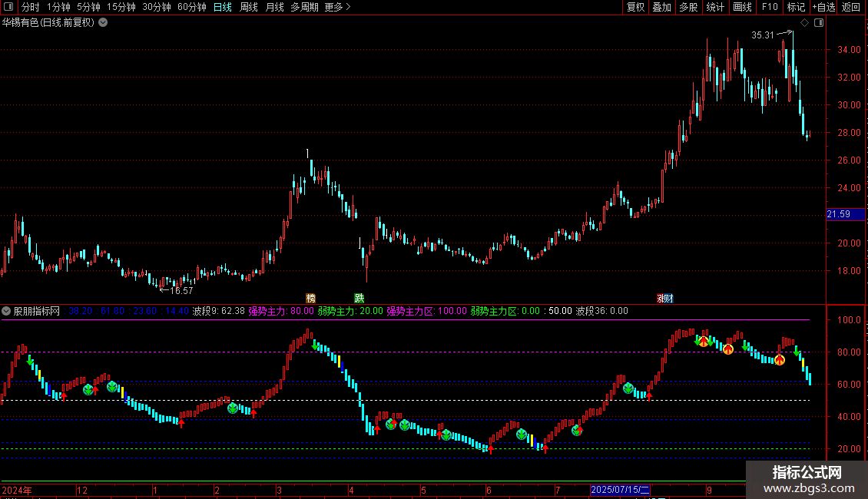Select the 1分钟 period
The width and height of the screenshot is (868, 499).
tap(58, 7)
